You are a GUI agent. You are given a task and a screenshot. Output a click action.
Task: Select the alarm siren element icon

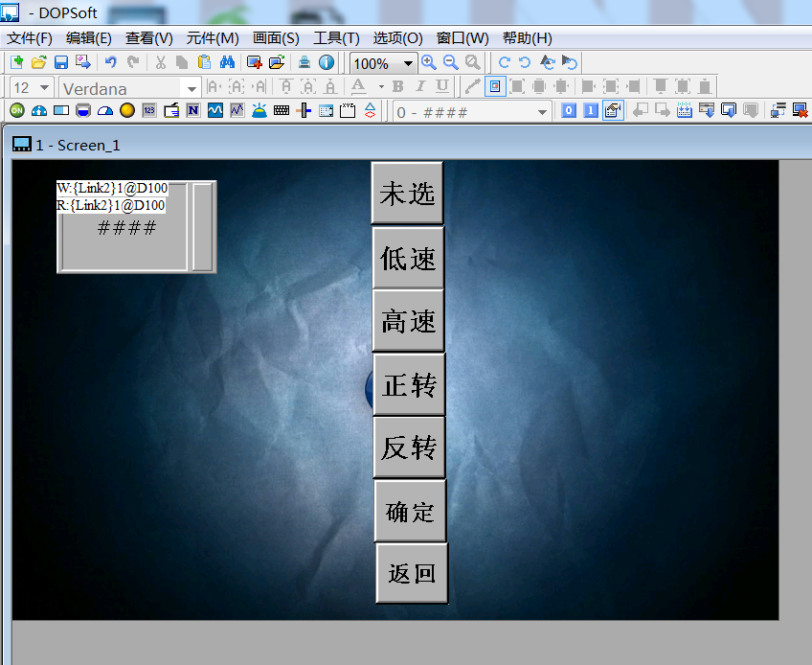[259, 111]
